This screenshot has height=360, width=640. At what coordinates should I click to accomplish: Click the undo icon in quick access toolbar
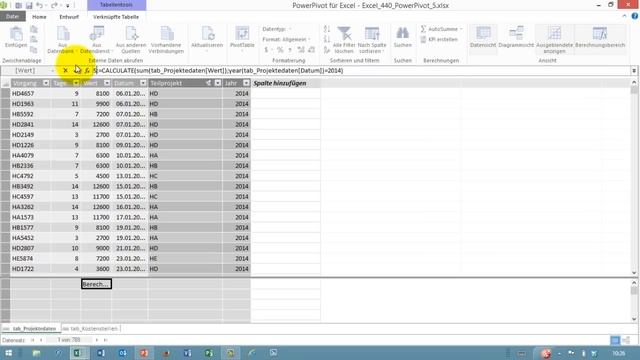[40, 6]
